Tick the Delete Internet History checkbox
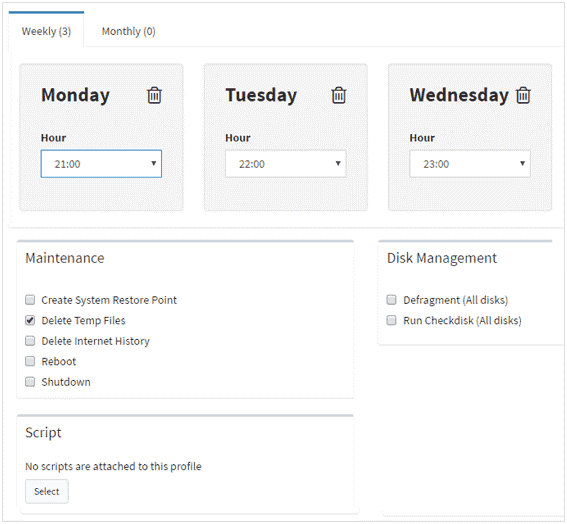The image size is (567, 524). coord(30,341)
